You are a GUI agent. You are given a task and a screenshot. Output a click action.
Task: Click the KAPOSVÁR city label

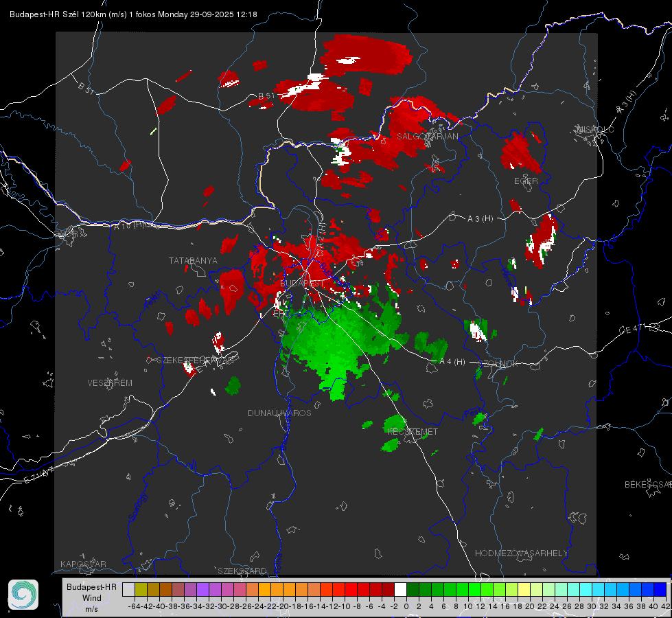[x=83, y=564]
